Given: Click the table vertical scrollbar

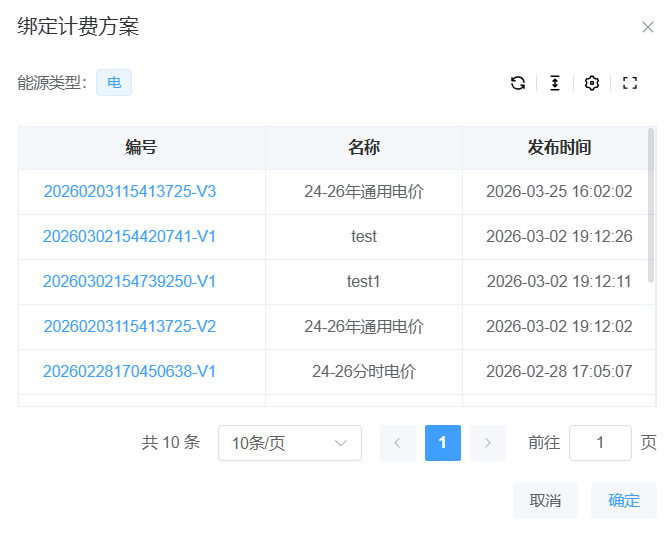Looking at the screenshot, I should click(x=651, y=206).
